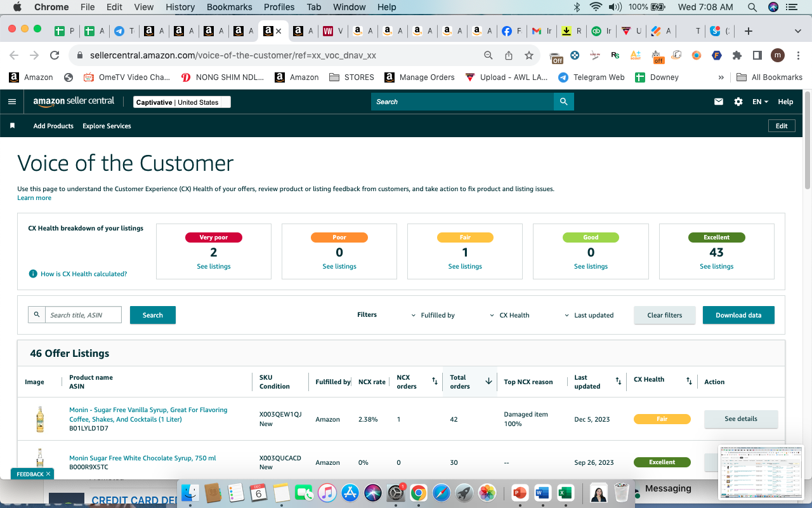The height and width of the screenshot is (508, 812).
Task: Launch PowerPoint from the Dock
Action: click(520, 493)
